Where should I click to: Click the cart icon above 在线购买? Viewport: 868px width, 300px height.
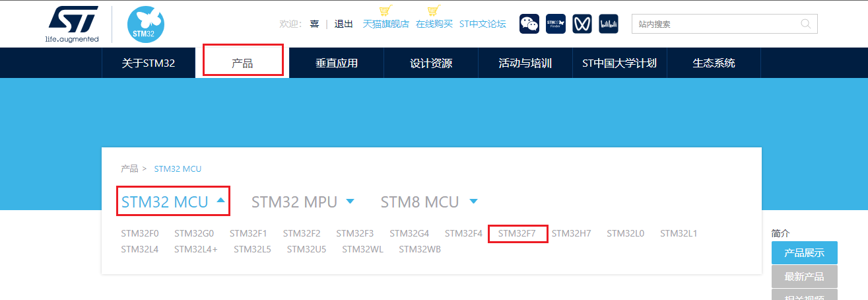tap(434, 11)
